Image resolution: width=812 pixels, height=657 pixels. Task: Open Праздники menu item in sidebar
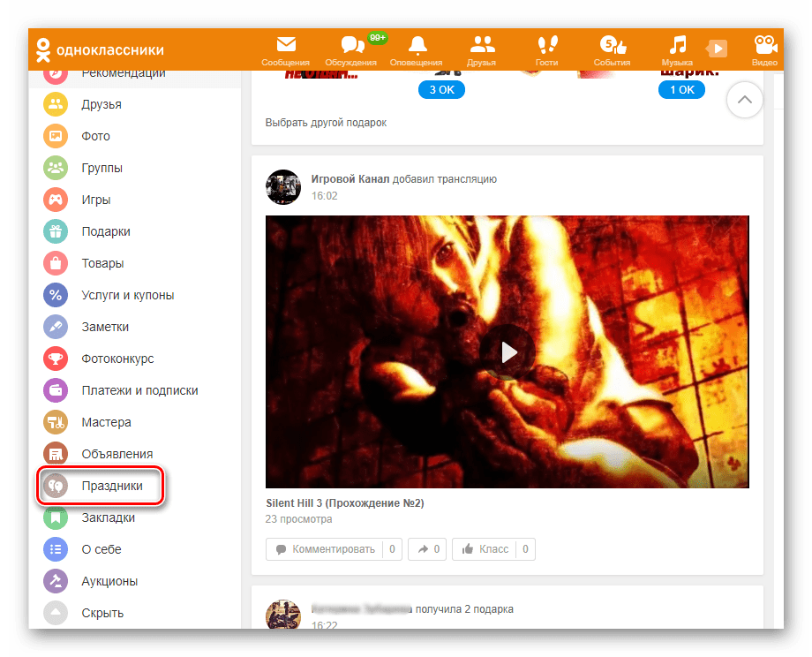[112, 486]
